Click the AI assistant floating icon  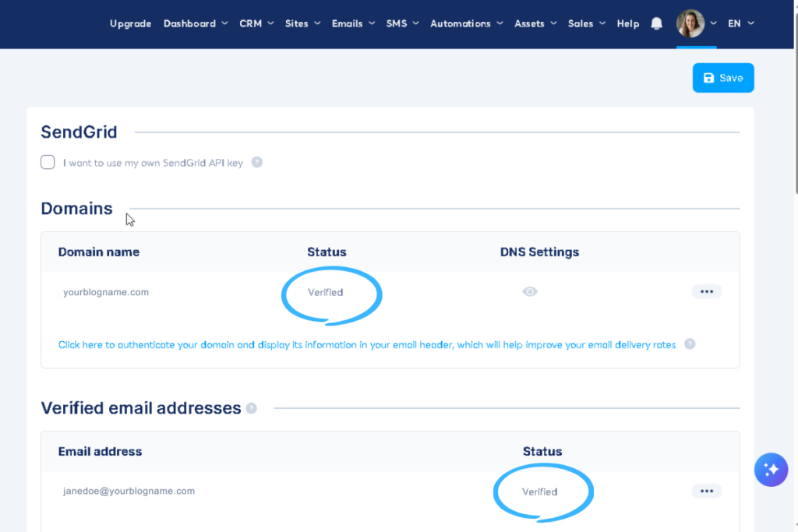771,470
